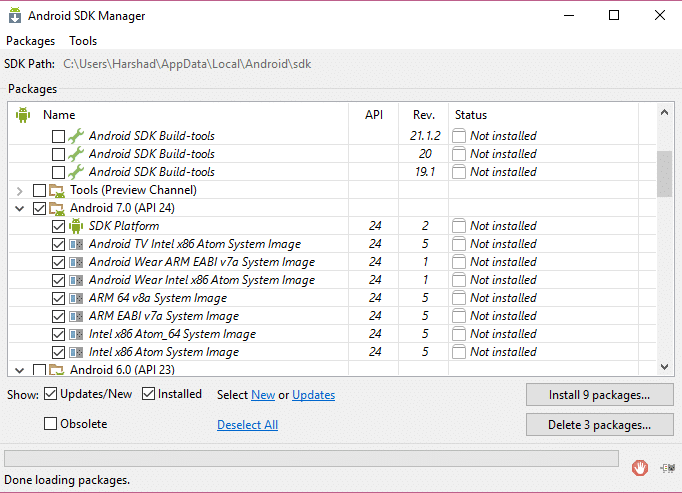
Task: Click the system image icon for Android TV Intel x86
Action: click(x=77, y=244)
